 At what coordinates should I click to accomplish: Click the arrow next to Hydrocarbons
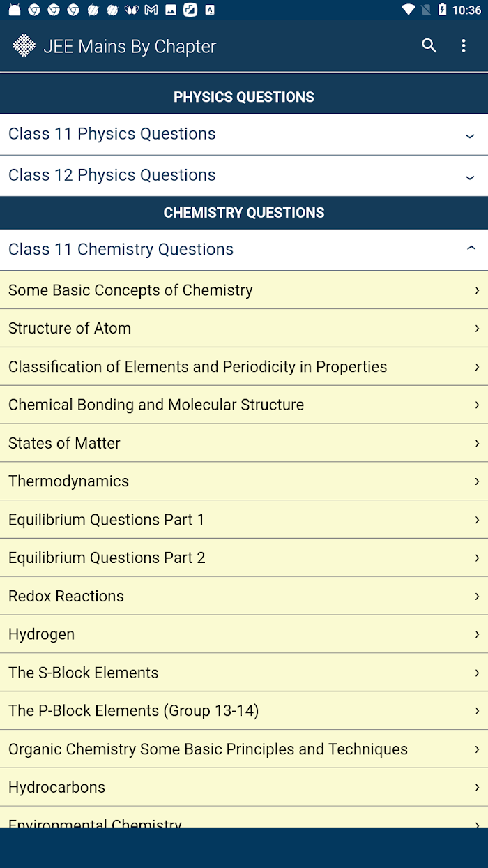pos(477,787)
